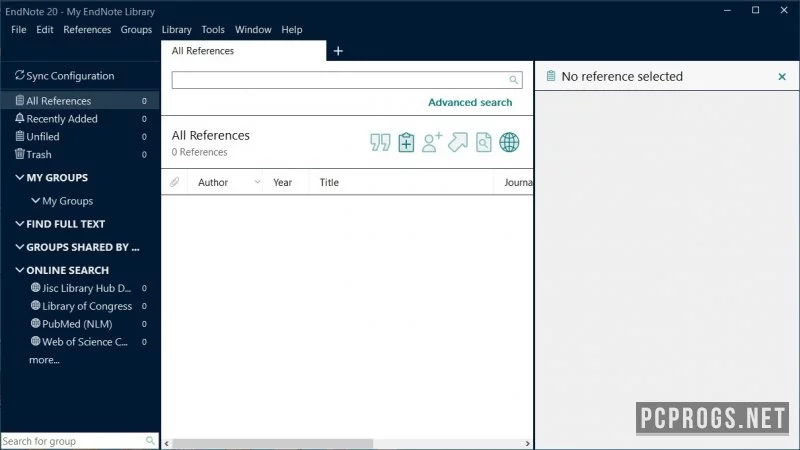Screen dimensions: 800x450
Task: Show more online search databases
Action: [x=44, y=360]
